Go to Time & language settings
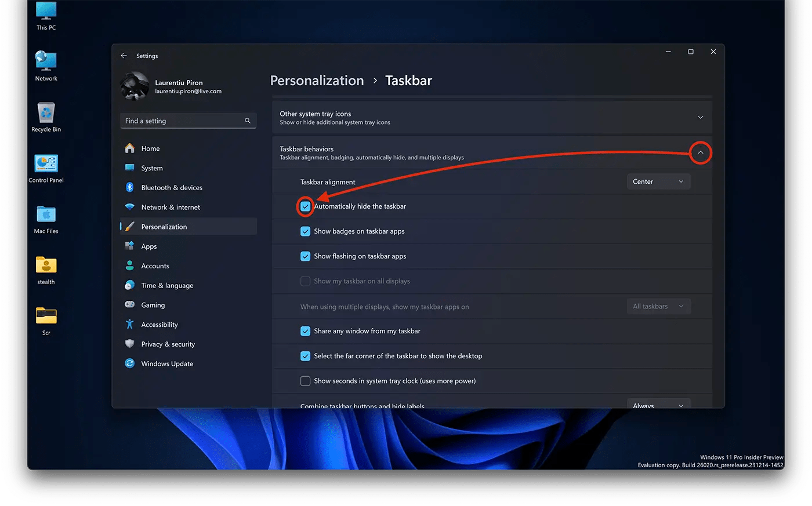 166,285
